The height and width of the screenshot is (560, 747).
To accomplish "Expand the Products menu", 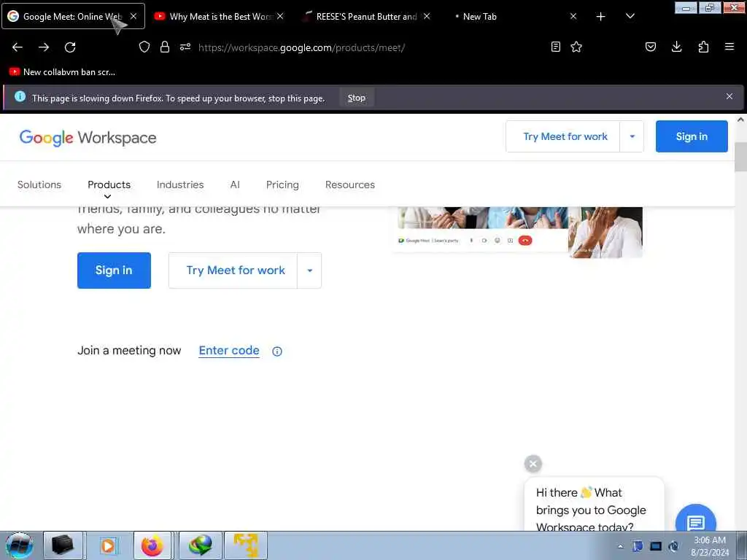I will click(109, 185).
